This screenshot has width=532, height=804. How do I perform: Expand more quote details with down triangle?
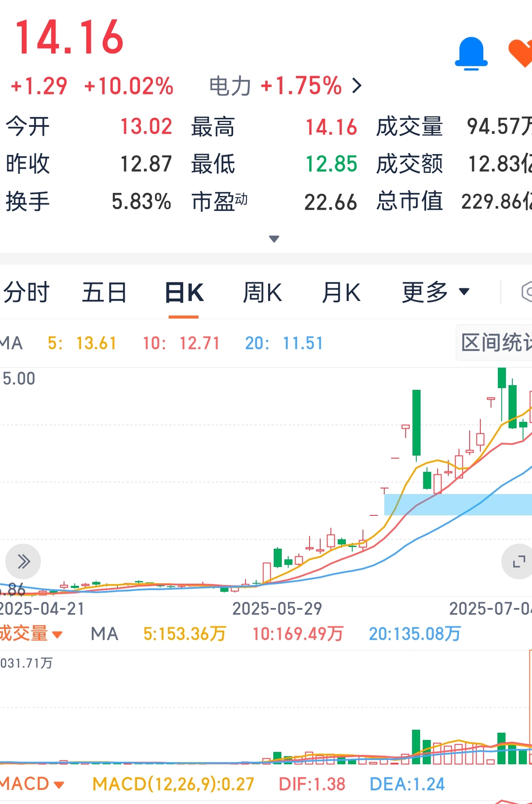(x=274, y=239)
